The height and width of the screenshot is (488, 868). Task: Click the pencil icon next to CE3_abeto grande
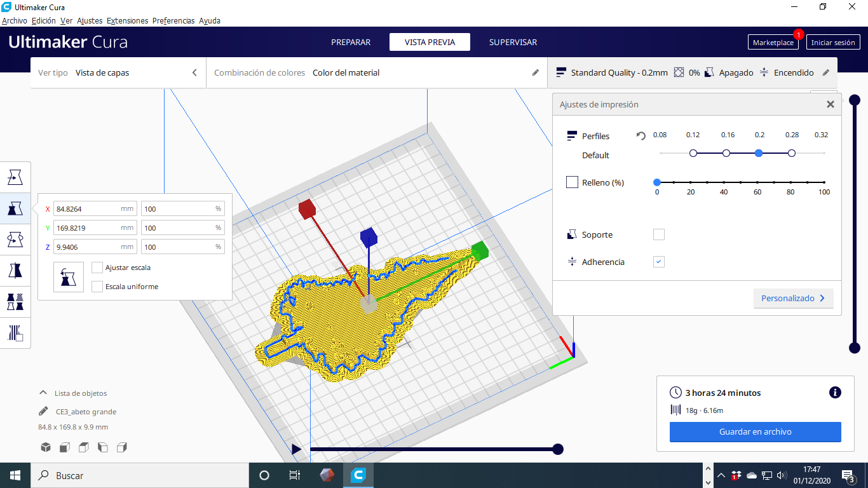click(43, 411)
